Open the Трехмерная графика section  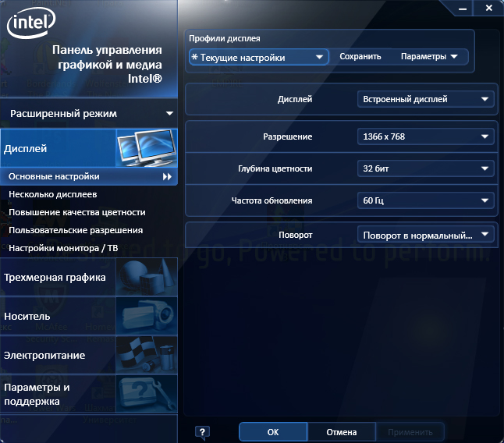(89, 277)
